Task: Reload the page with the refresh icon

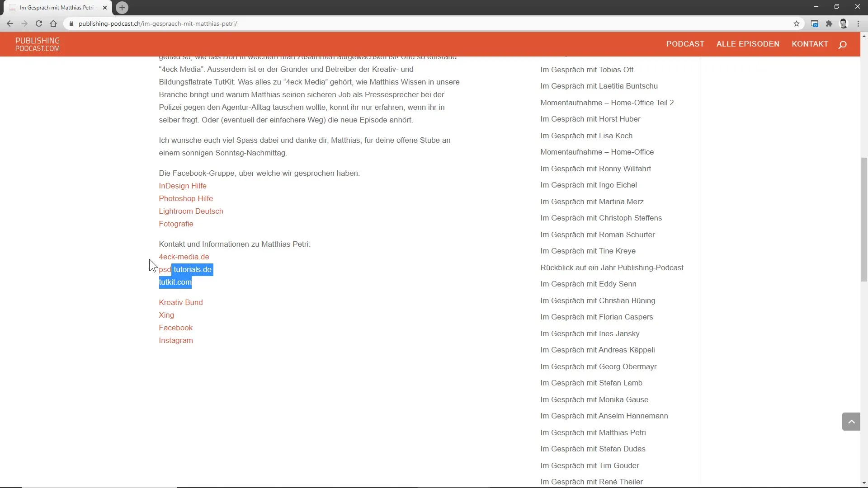Action: [39, 23]
